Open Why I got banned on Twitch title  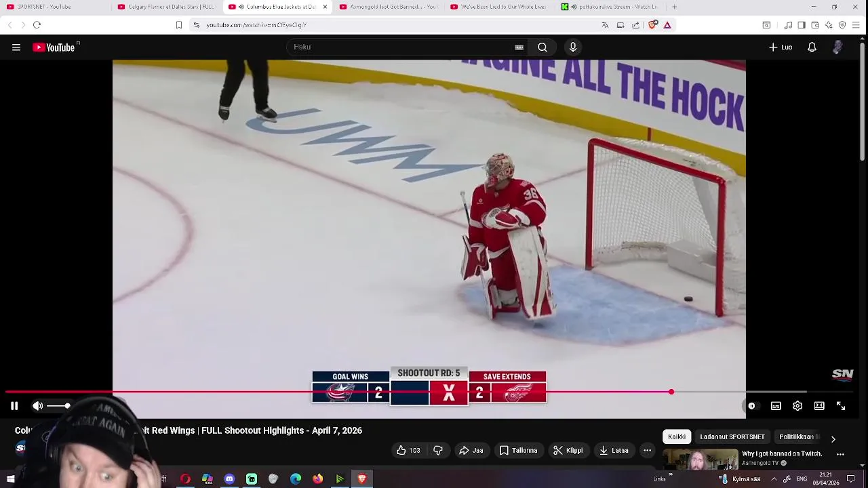[x=782, y=453]
